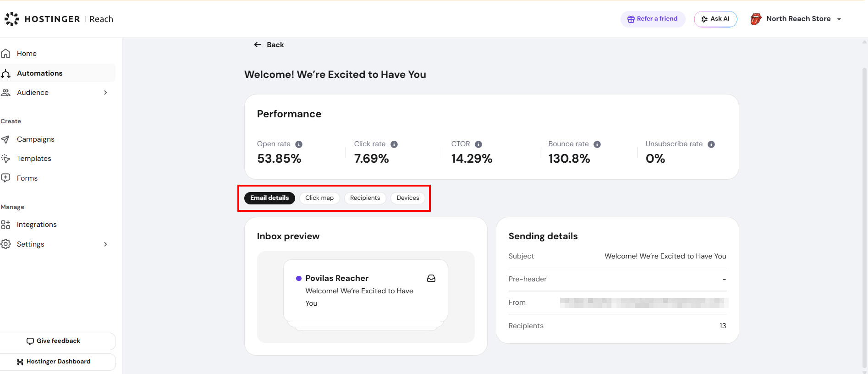Click the 14.29% CTOR value

[x=472, y=159]
